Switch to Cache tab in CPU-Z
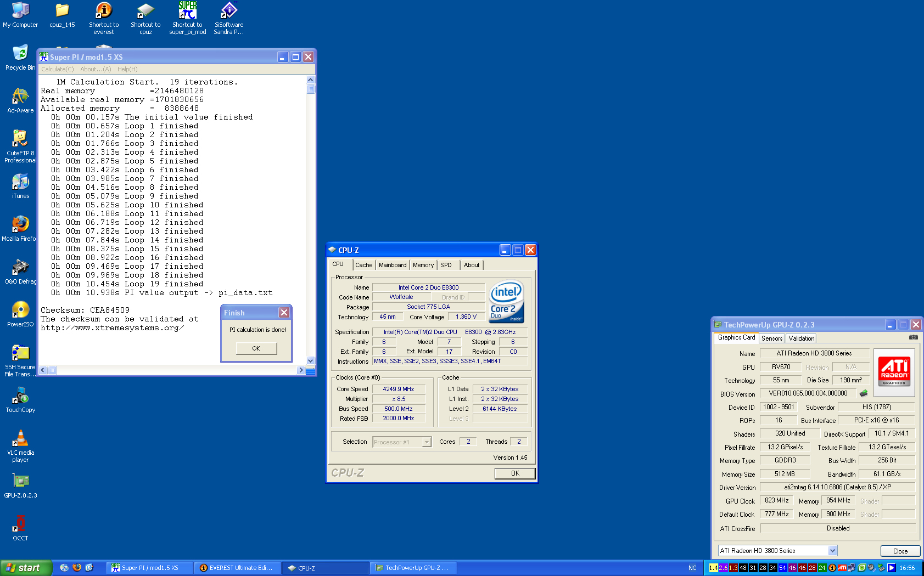924x576 pixels. pos(363,265)
